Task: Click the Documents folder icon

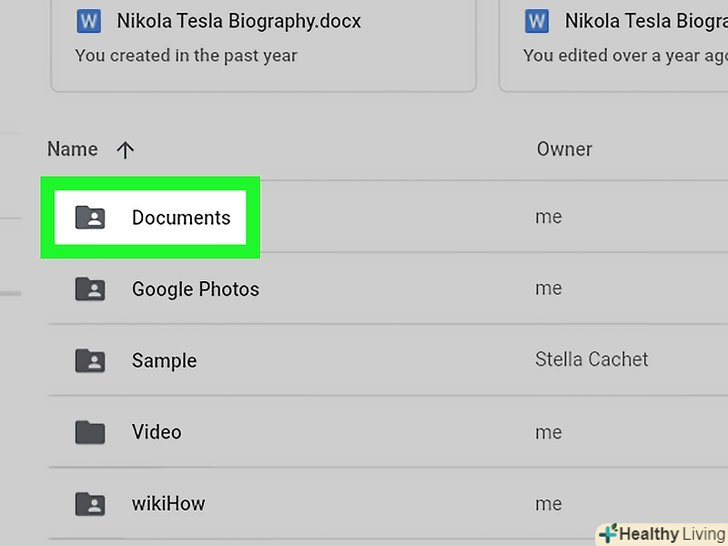Action: 91,218
